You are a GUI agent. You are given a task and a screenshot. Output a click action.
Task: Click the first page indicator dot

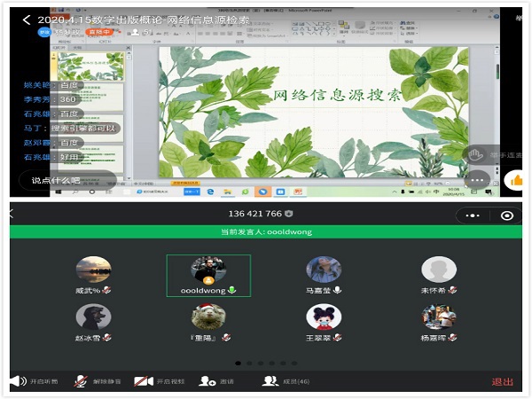pos(237,364)
